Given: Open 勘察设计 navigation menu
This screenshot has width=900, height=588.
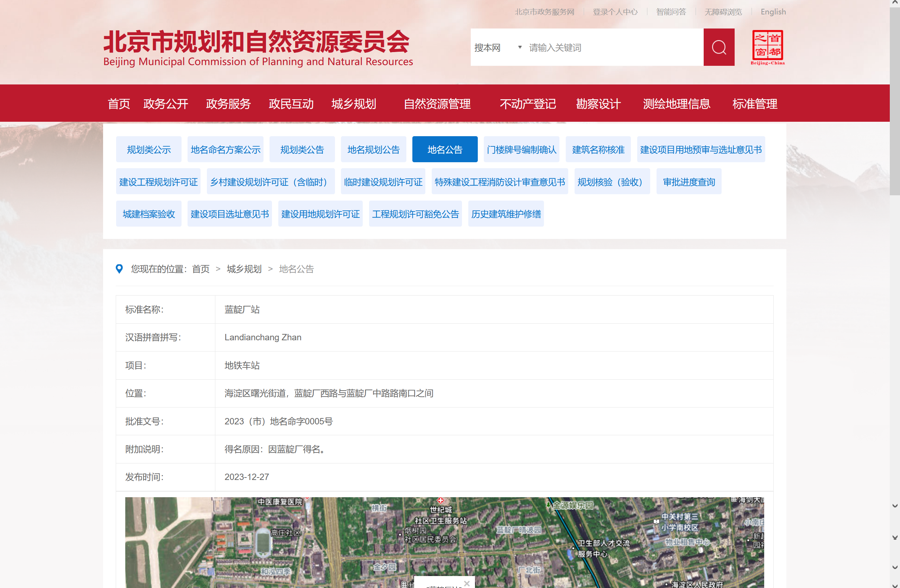Looking at the screenshot, I should coord(598,103).
